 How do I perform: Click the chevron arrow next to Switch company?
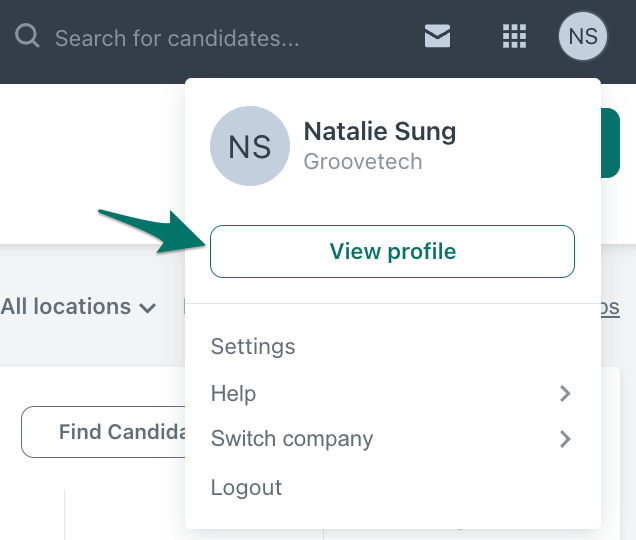click(565, 439)
